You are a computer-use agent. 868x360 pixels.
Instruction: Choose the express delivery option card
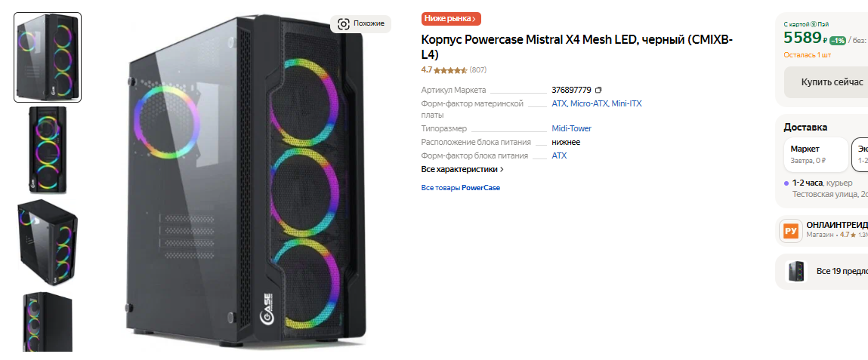point(860,154)
